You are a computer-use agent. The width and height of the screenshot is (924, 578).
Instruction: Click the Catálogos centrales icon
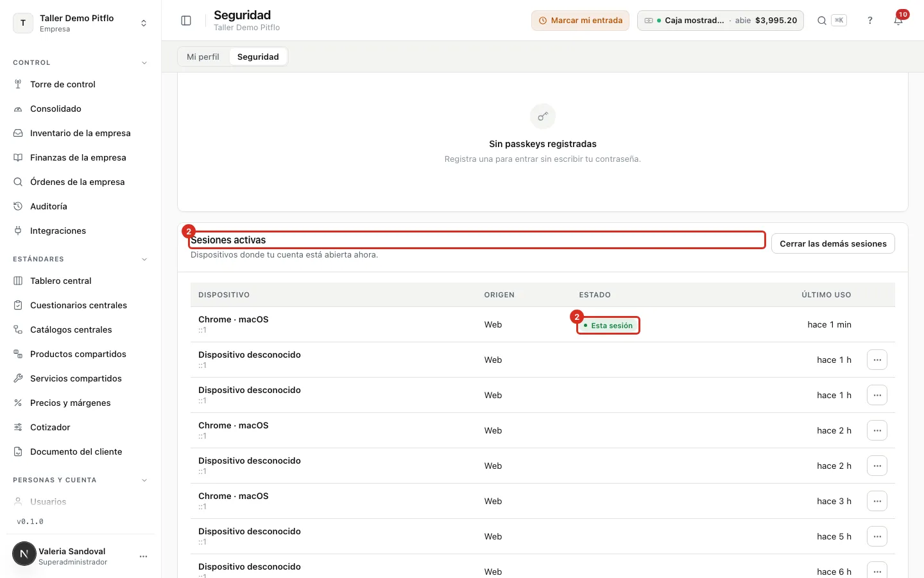[x=18, y=329]
